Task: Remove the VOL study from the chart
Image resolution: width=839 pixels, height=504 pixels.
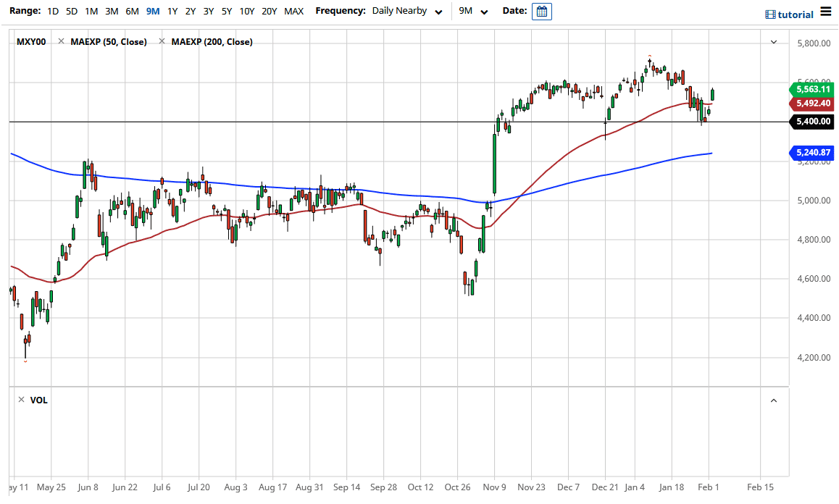Action: [x=22, y=400]
